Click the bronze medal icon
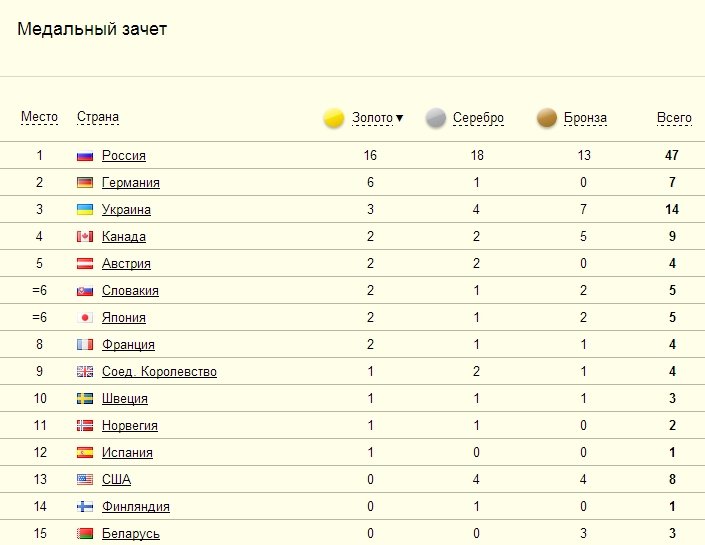Image resolution: width=705 pixels, height=545 pixels. pos(547,118)
